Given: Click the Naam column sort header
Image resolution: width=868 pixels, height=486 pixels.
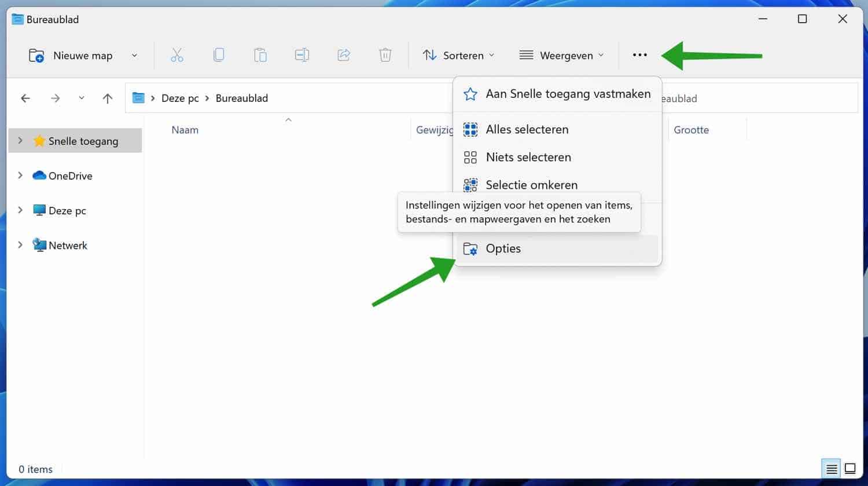Looking at the screenshot, I should click(x=185, y=130).
